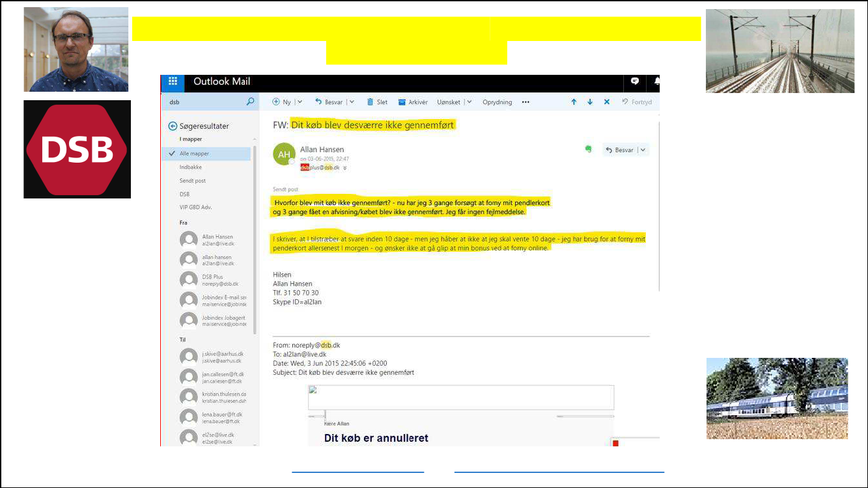The width and height of the screenshot is (868, 488).
Task: Open the chat bubble icon in header
Action: tap(635, 81)
